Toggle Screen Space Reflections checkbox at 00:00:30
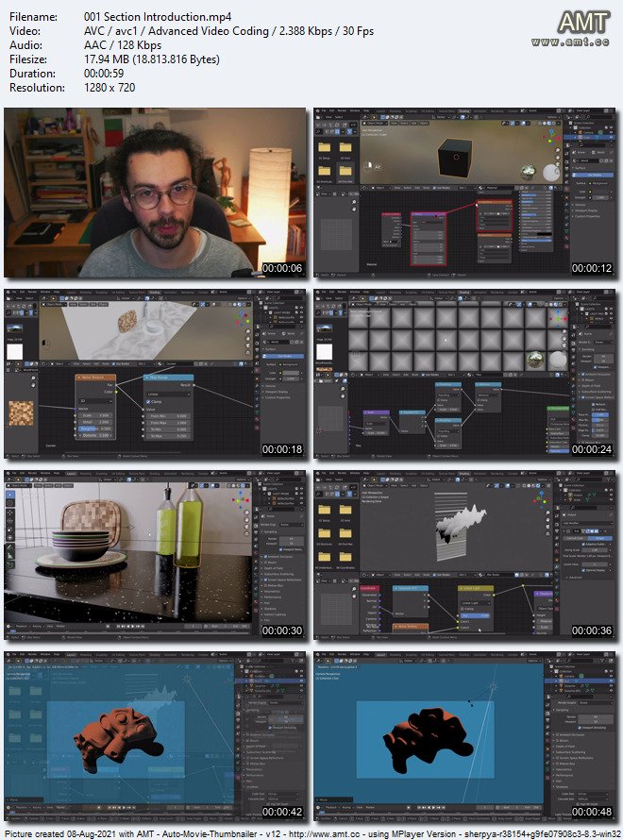Screen dimensions: 623x840 click(x=265, y=580)
